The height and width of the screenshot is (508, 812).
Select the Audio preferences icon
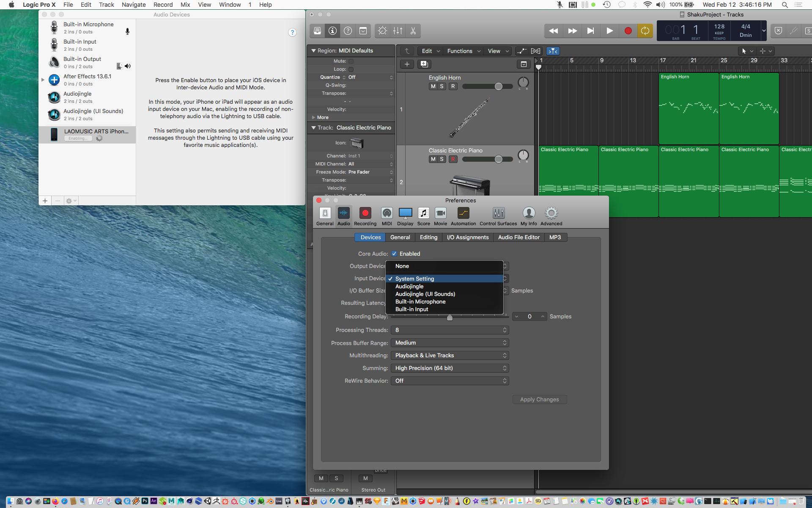(x=343, y=216)
